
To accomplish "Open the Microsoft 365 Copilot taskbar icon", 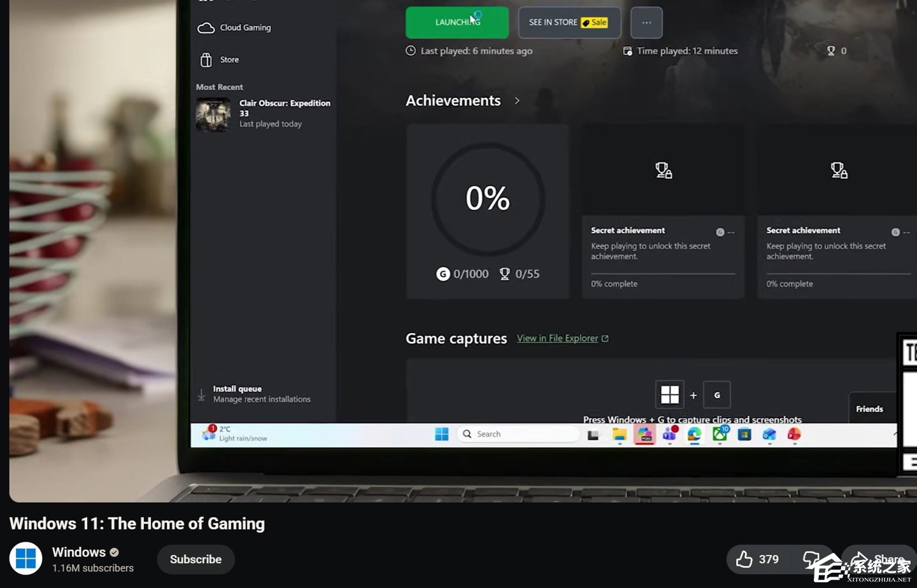I will (x=644, y=435).
